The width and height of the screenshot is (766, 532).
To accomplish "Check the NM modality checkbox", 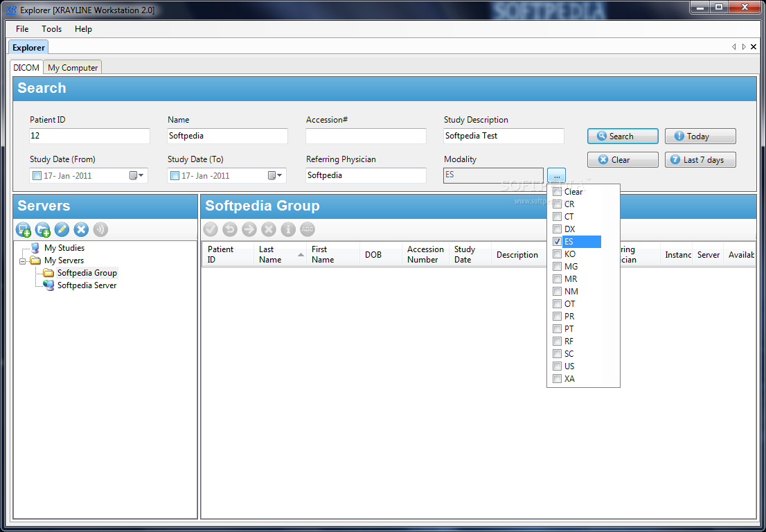I will pyautogui.click(x=557, y=291).
